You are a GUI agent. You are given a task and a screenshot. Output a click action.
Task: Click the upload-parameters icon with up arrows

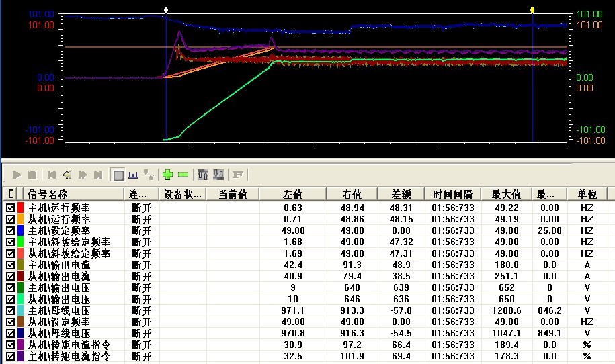point(202,175)
